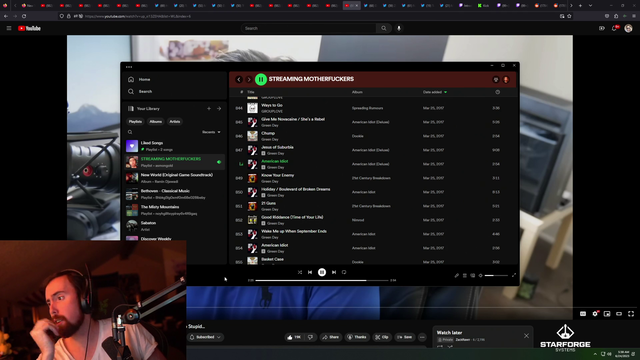Open the YouTube account avatar menu
The image size is (640, 360).
pyautogui.click(x=629, y=28)
